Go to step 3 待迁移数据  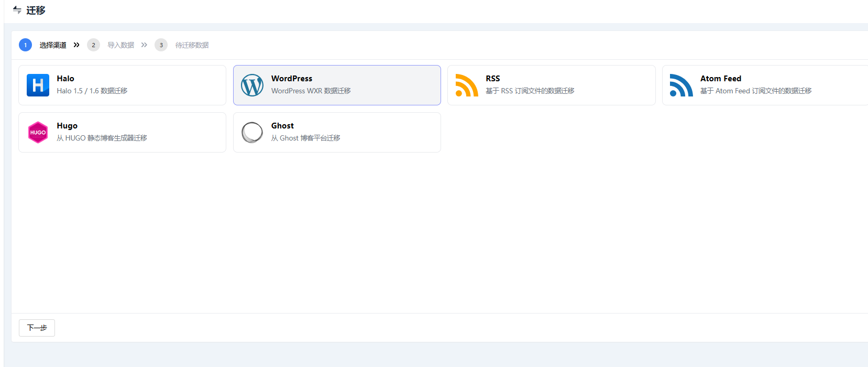coord(192,45)
